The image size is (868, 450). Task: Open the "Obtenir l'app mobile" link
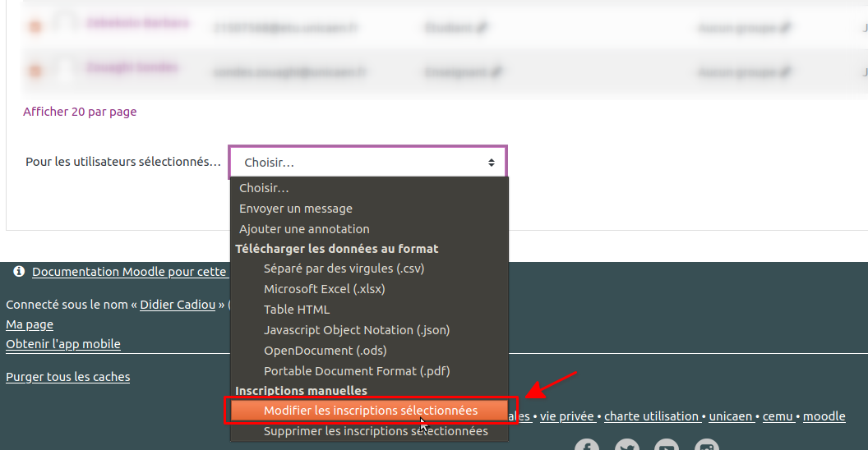tap(63, 344)
